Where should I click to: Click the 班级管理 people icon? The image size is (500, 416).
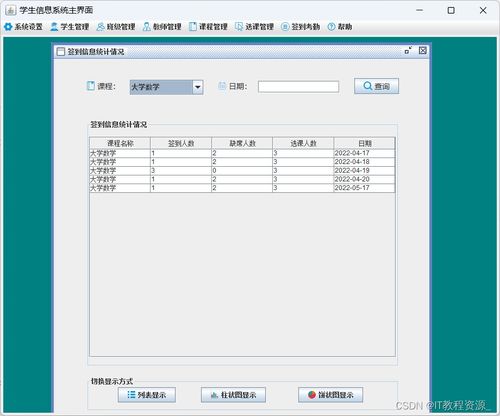click(x=100, y=27)
